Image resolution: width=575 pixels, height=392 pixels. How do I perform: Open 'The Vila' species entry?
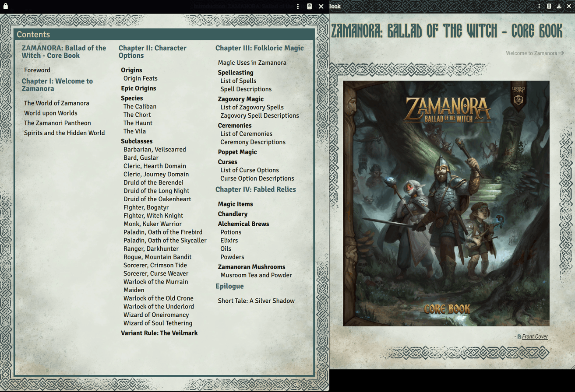coord(134,131)
